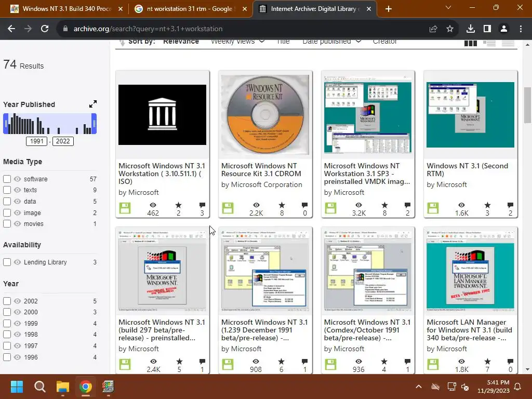Click the address bar URL
This screenshot has width=532, height=399.
point(148,29)
